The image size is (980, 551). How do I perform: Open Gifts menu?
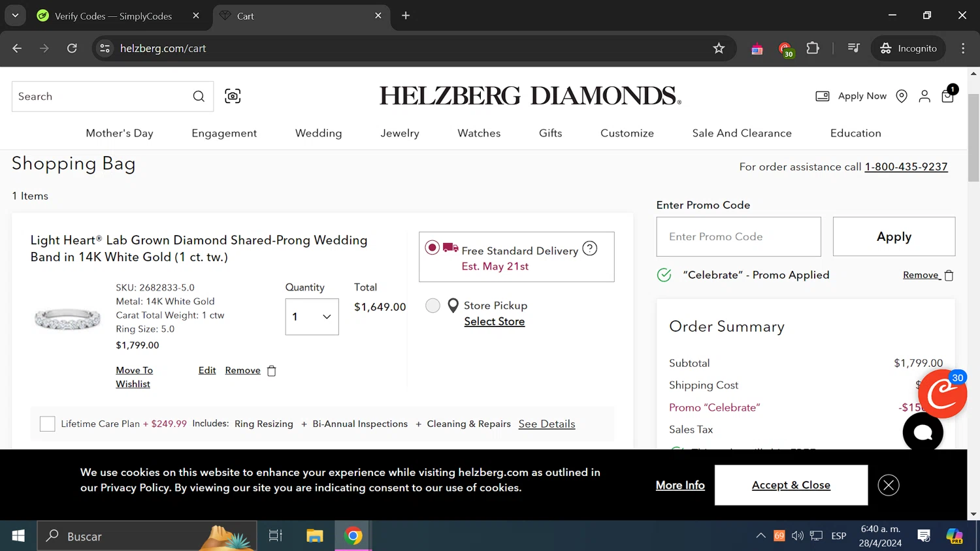click(x=550, y=133)
